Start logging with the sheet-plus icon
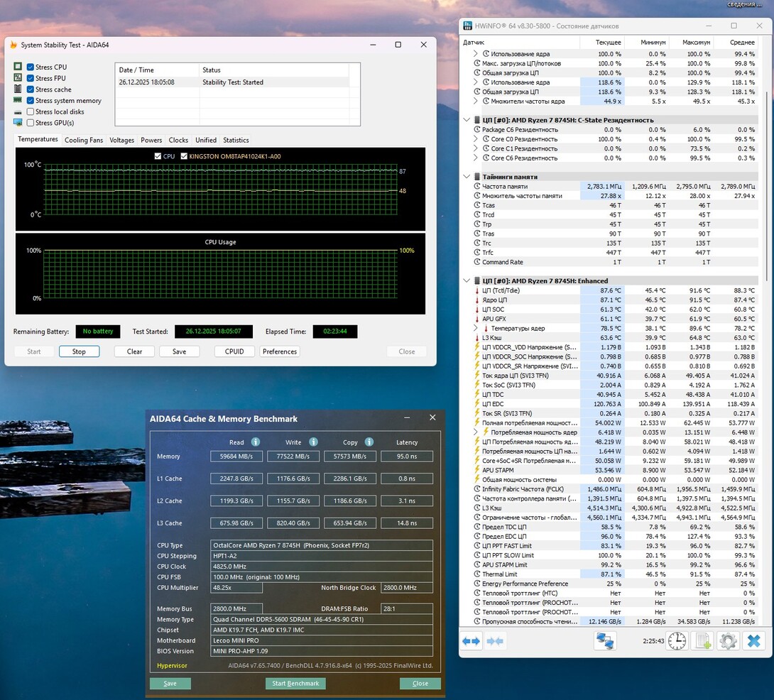 click(702, 641)
